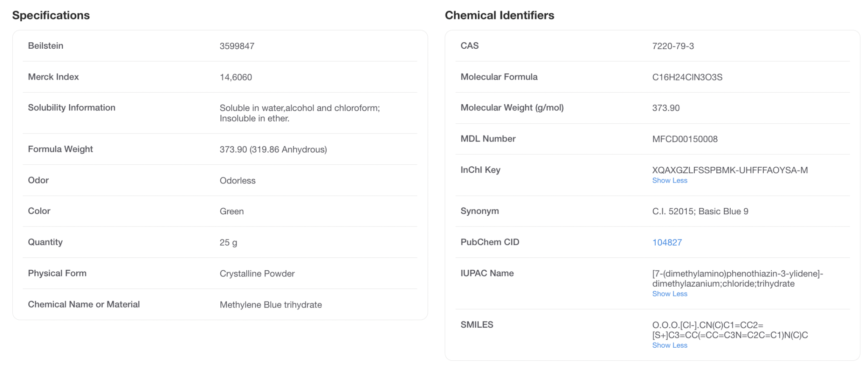Select the Molecular Weight value 373.90
This screenshot has width=868, height=368.
[x=666, y=108]
